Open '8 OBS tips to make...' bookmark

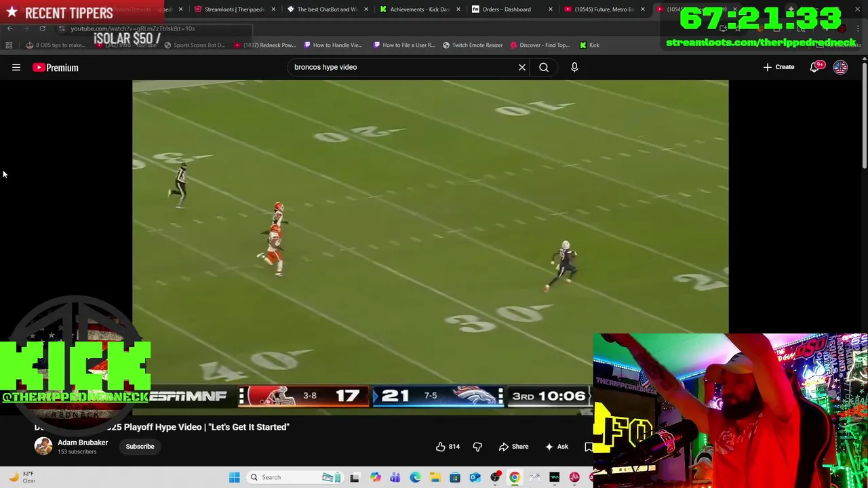click(x=56, y=45)
